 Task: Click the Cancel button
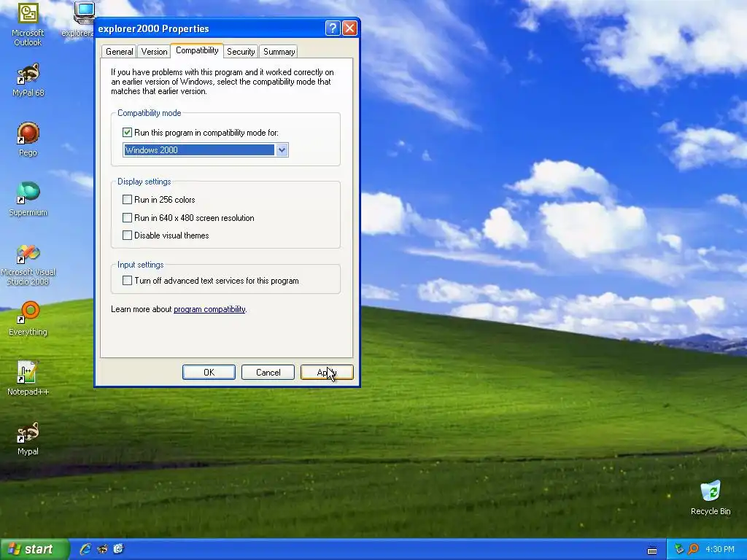[268, 373]
